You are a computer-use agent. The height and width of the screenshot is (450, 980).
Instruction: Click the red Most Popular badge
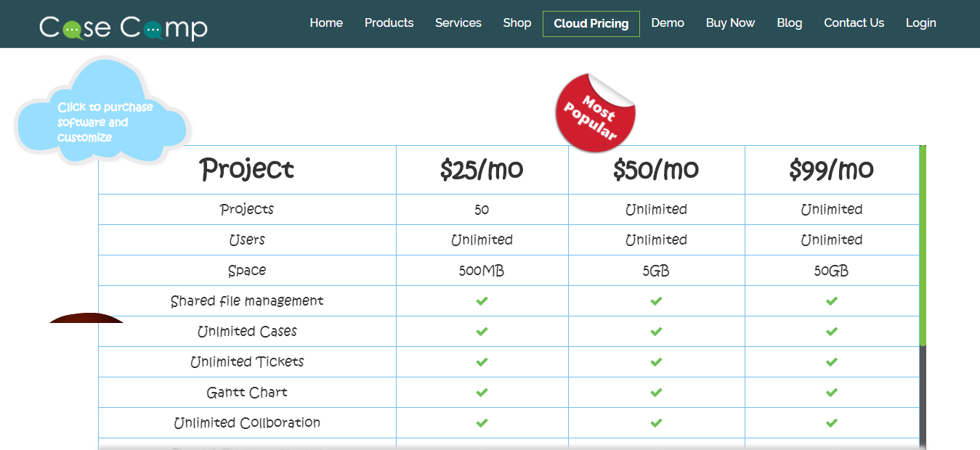tap(594, 111)
